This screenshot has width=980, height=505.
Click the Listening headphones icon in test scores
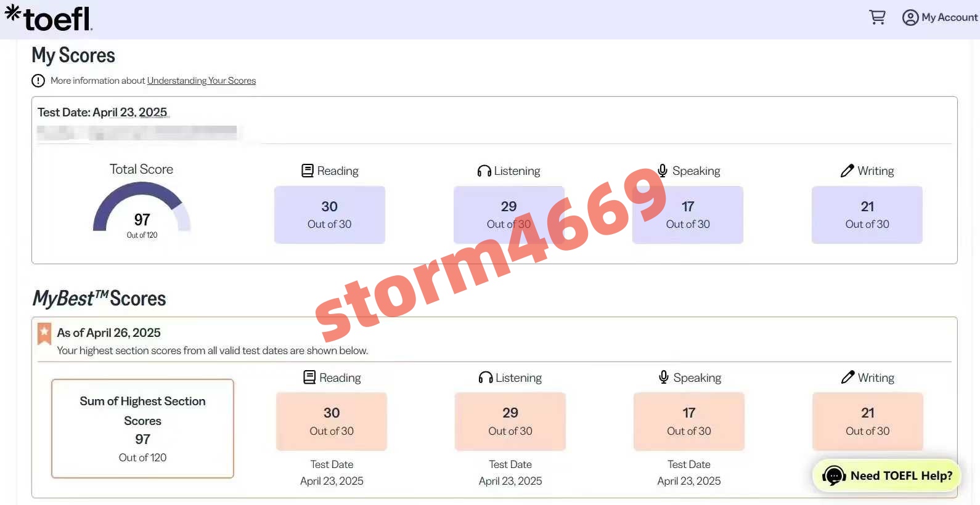484,171
